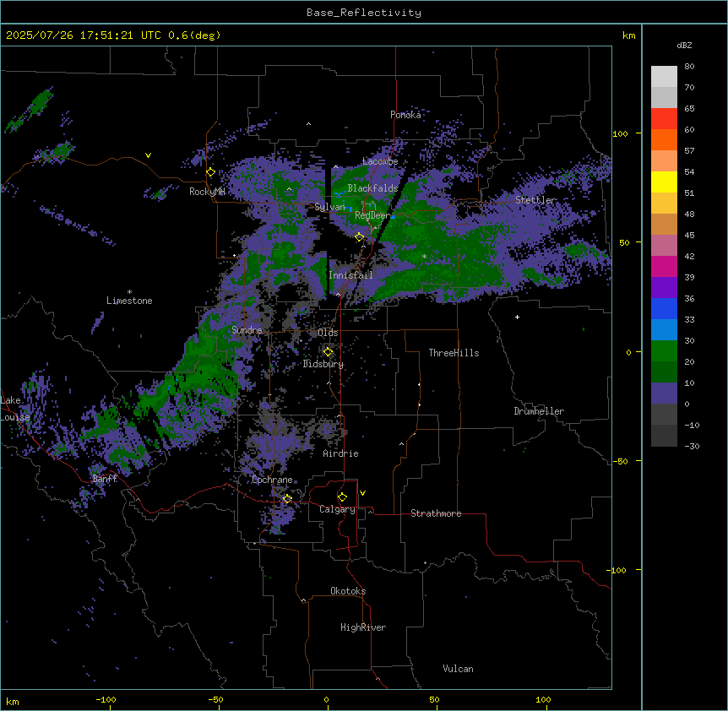Click the Olds town label
The height and width of the screenshot is (711, 728).
coord(328,333)
